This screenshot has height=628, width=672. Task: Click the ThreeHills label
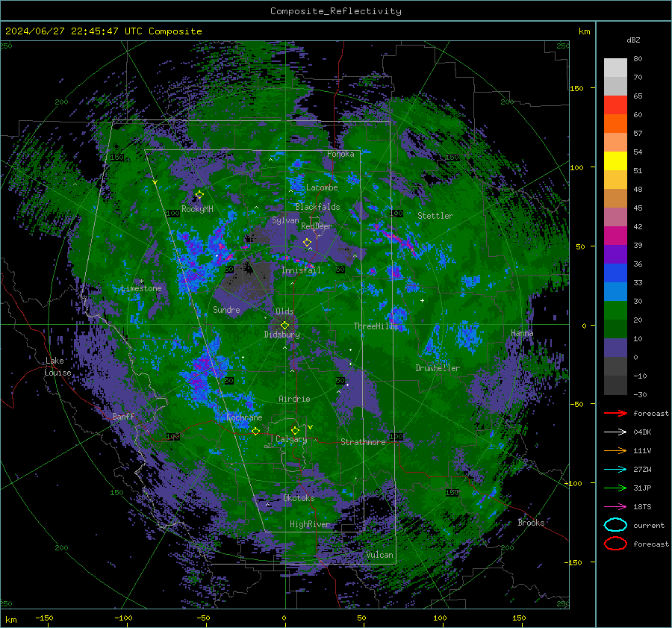click(376, 326)
